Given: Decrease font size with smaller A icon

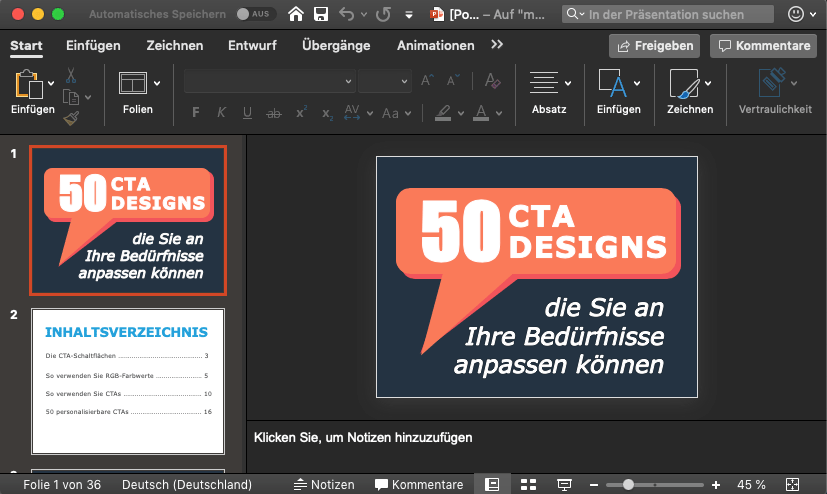Looking at the screenshot, I should click(x=453, y=81).
